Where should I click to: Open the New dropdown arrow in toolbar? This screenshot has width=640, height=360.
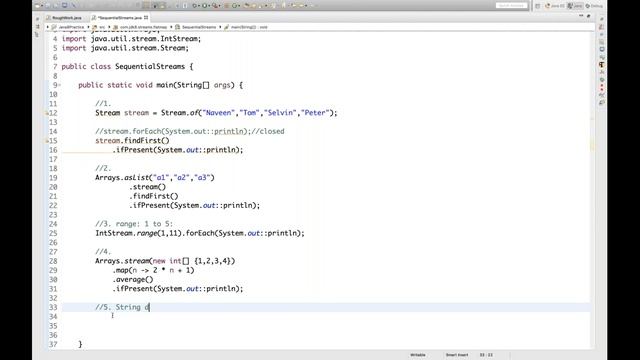point(42,6)
